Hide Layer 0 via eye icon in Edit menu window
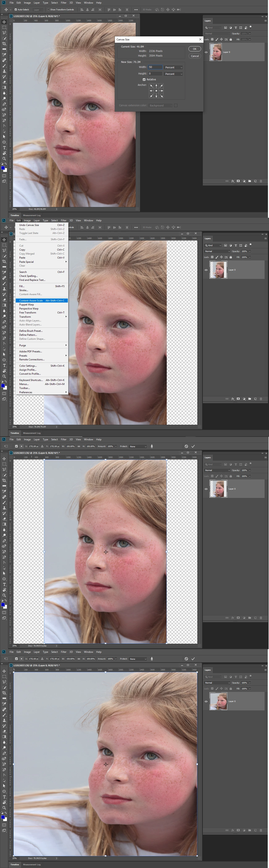This screenshot has width=269, height=868. 206,270
